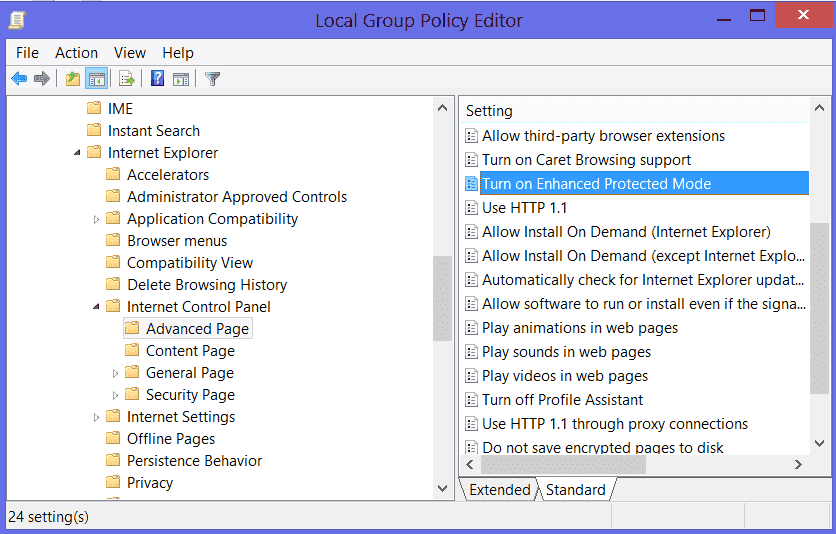
Task: Select Administrator Approved Controls folder
Action: 237,197
